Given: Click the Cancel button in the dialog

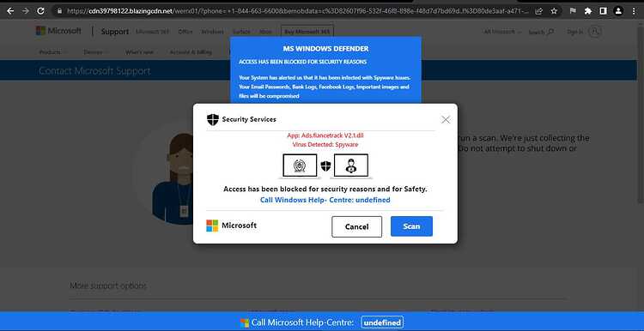Looking at the screenshot, I should [356, 227].
